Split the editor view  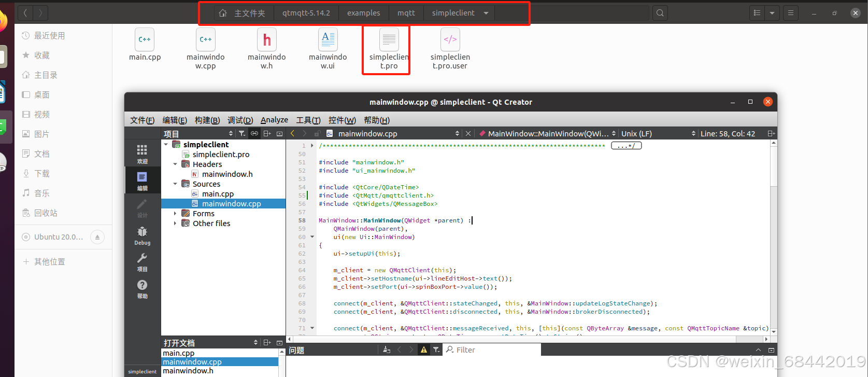point(771,133)
